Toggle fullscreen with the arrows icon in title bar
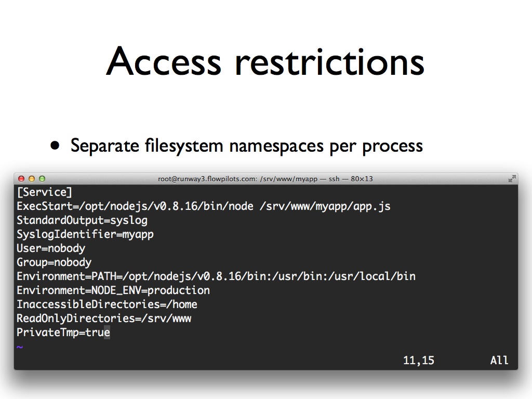532x399 pixels. 512,179
